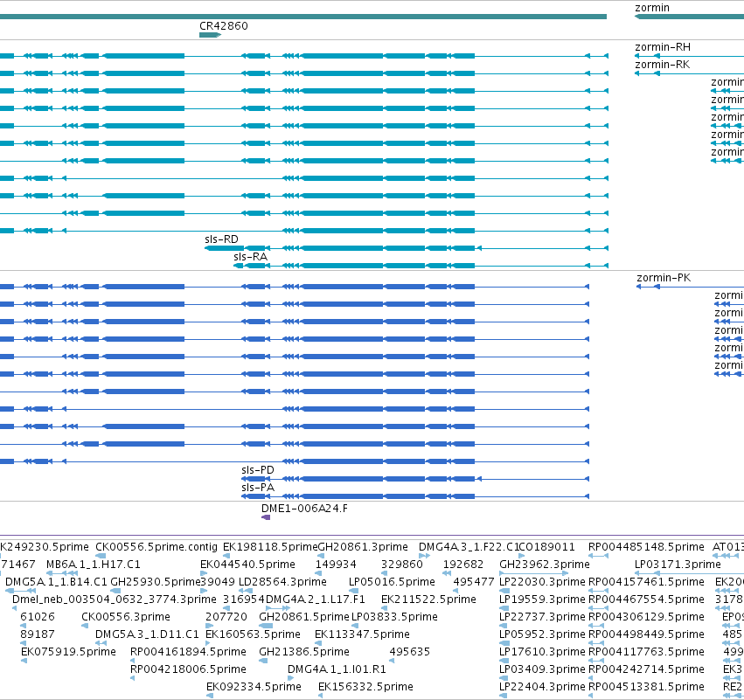Open the zormin-RH transcript label
744x700 pixels.
tap(663, 47)
